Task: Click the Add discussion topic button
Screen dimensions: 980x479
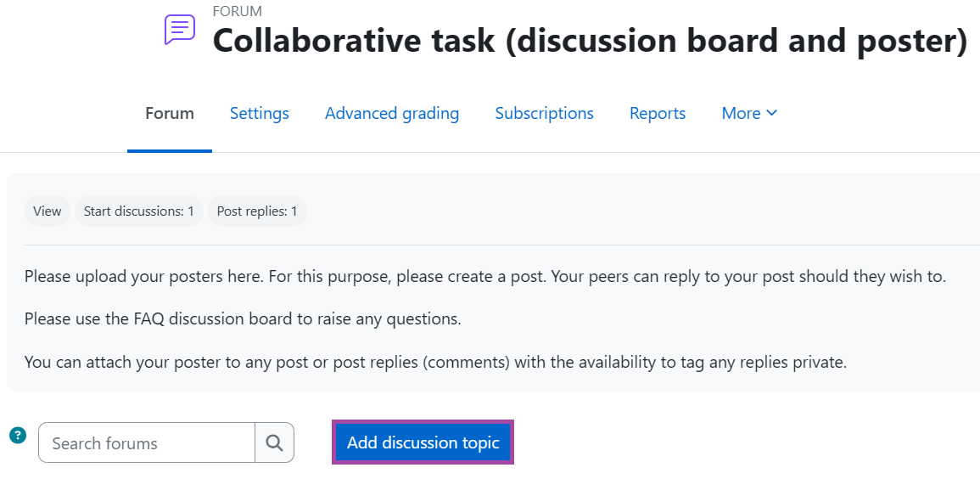Action: (x=423, y=442)
